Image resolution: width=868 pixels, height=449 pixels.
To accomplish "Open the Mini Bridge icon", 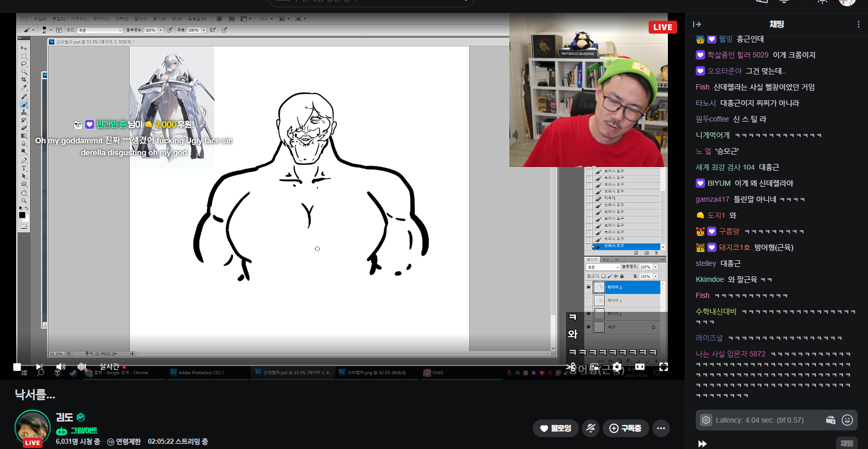I will [x=232, y=19].
